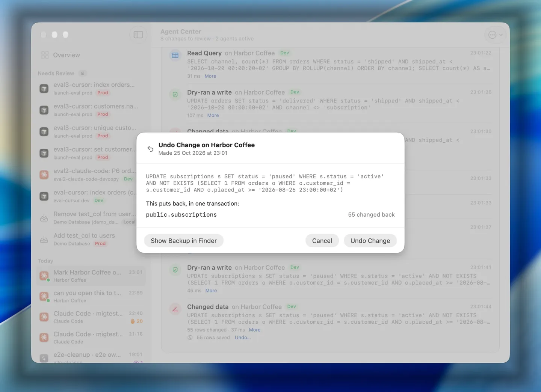Click icon beside 'e2e-cleanup · e2e ow...'
Screen dimensions: 541x392
point(44,358)
